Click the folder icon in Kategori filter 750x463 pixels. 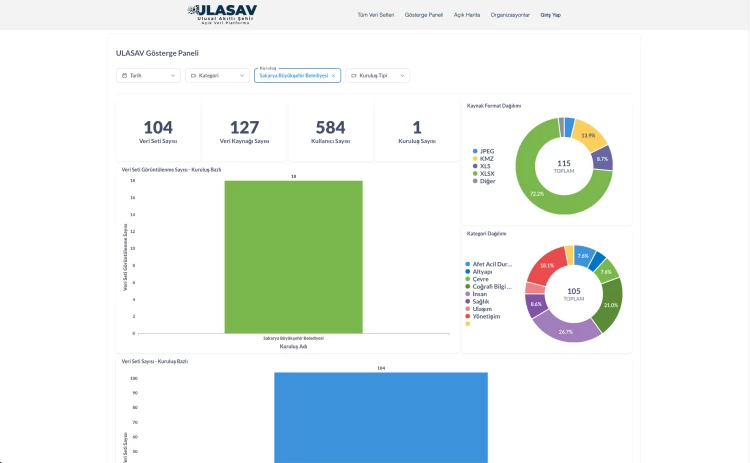[x=194, y=75]
